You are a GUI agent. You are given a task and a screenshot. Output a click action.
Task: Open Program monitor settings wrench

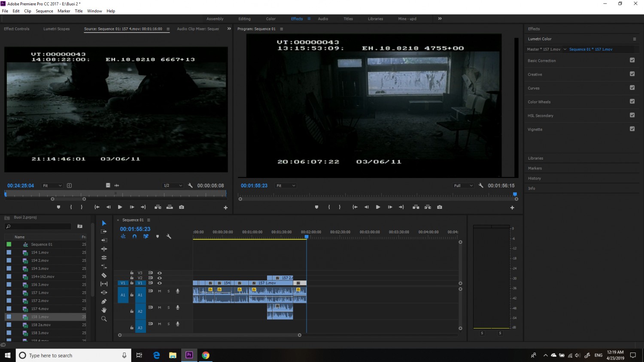481,186
